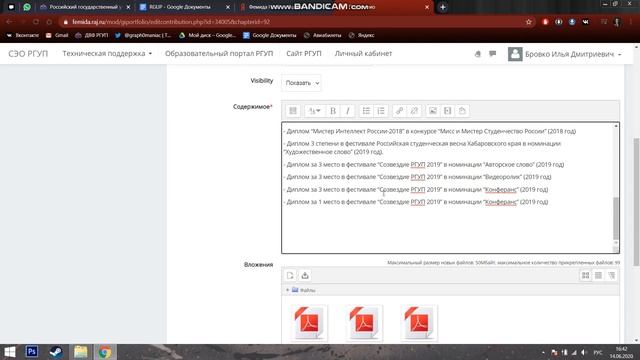Select the first PDF attachment thumbnail
Screen dimensions: 640x360
point(309,323)
